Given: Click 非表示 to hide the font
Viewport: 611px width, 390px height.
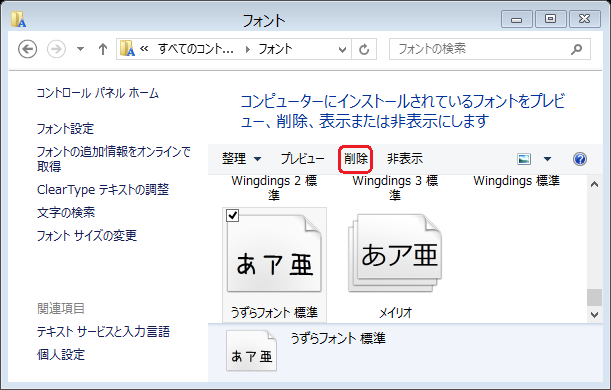Looking at the screenshot, I should point(405,159).
